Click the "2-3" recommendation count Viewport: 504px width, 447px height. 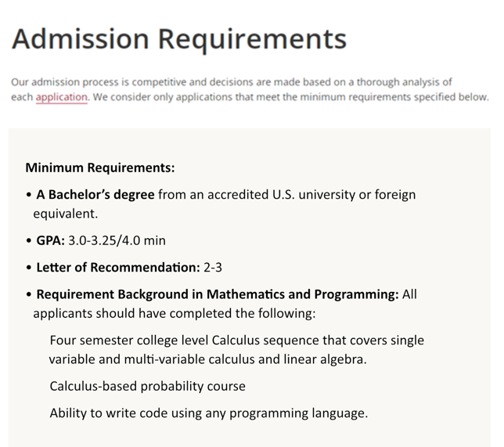(x=213, y=267)
